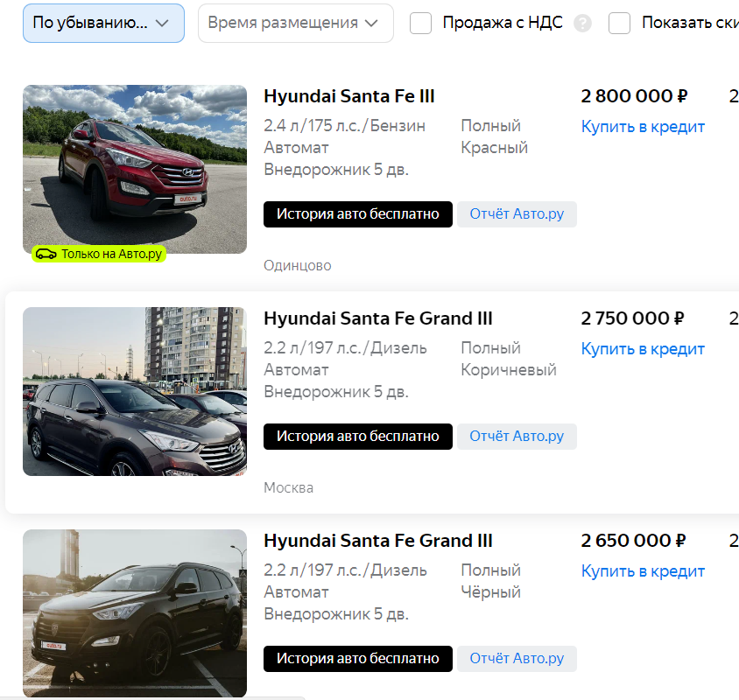Click 'Купить в кредит' for 2 800 000 ₽ car
This screenshot has height=700, width=739.
click(643, 126)
